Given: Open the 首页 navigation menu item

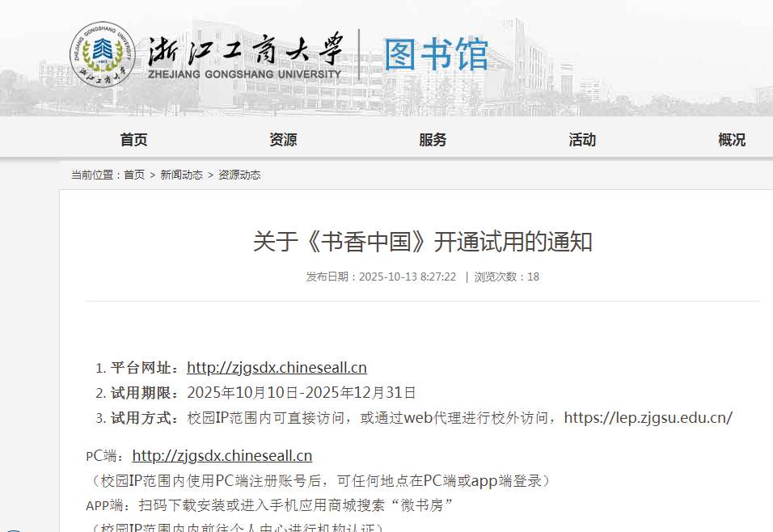Looking at the screenshot, I should (x=133, y=140).
